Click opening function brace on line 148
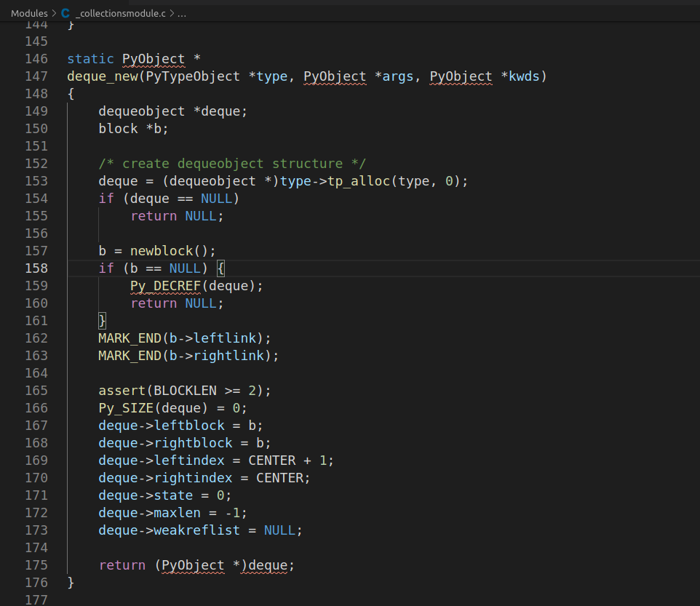Viewport: 700px width, 606px height. (x=71, y=94)
